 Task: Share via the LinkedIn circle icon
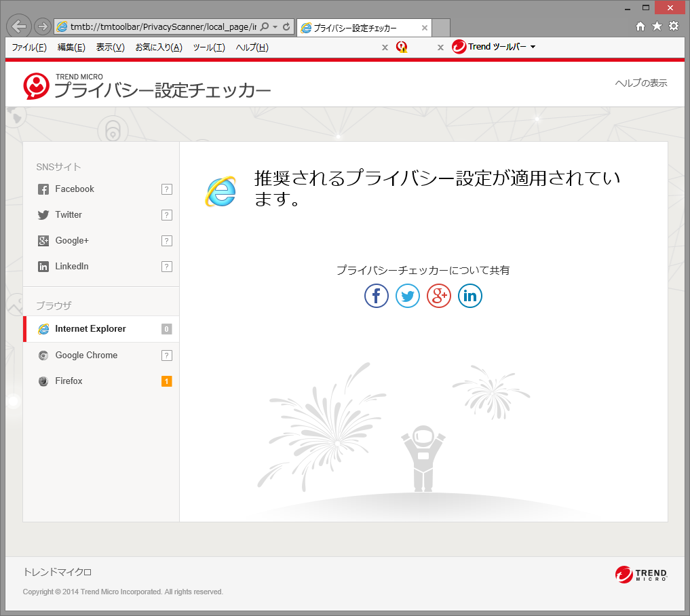pos(469,296)
